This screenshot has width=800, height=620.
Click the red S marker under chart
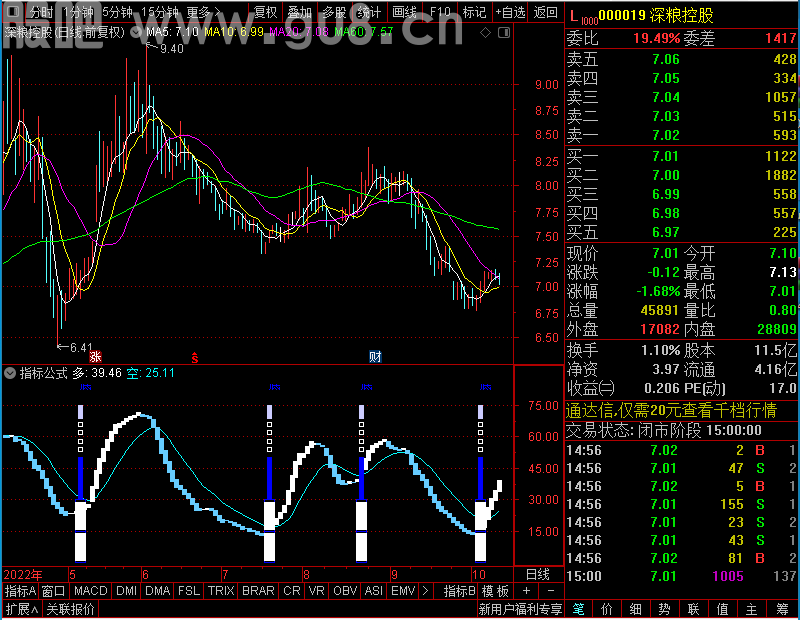(x=195, y=358)
